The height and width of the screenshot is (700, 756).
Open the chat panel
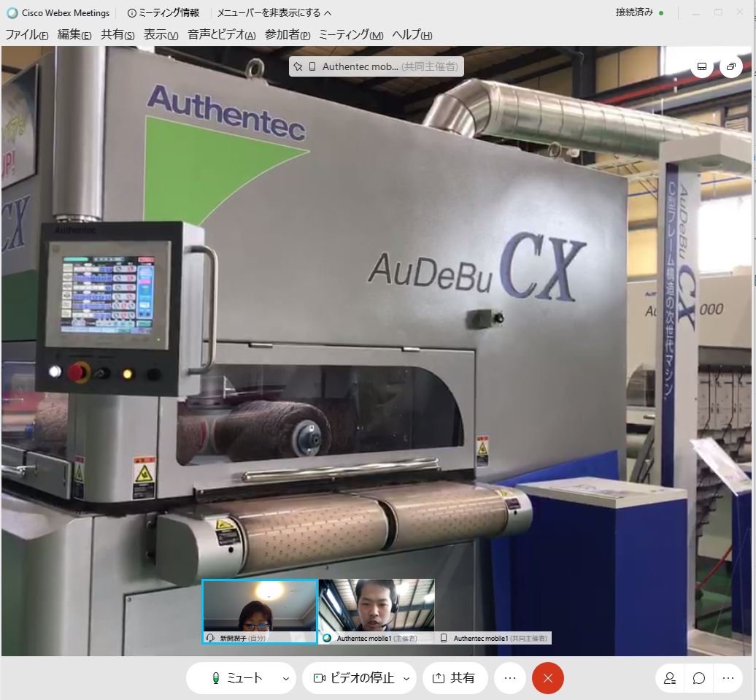pos(698,678)
